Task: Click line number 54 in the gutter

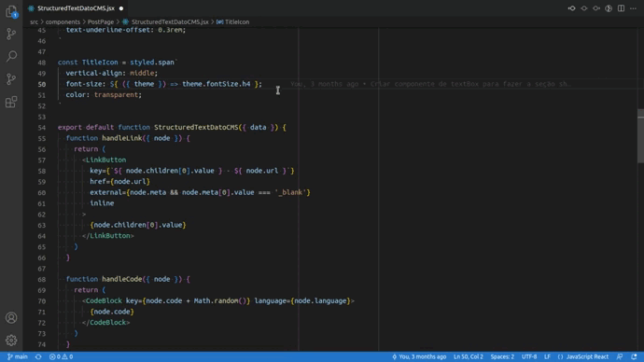Action: tap(41, 127)
